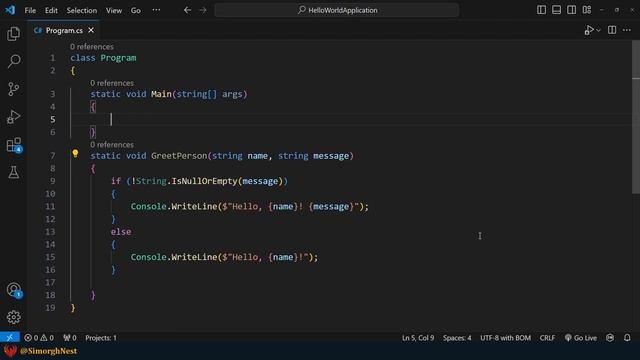Click the IsNullOrEmpty call on line 9

tap(204, 181)
